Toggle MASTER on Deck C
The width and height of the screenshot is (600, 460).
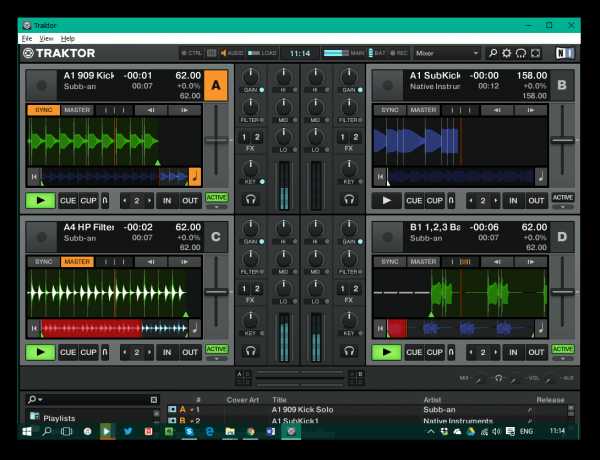point(76,262)
